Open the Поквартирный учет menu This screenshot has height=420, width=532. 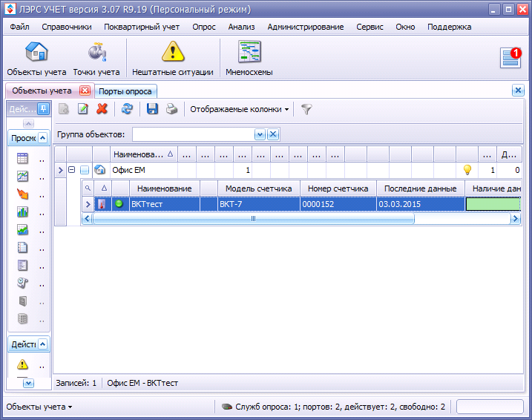(142, 27)
